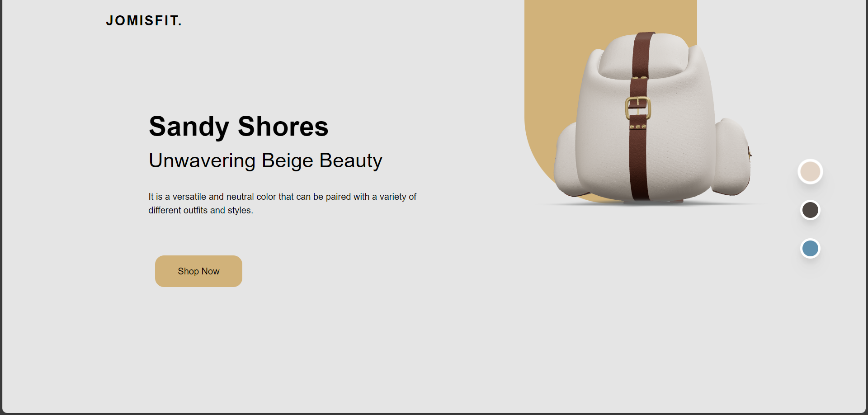Click the white backpack image
The image size is (868, 415).
coord(652,118)
